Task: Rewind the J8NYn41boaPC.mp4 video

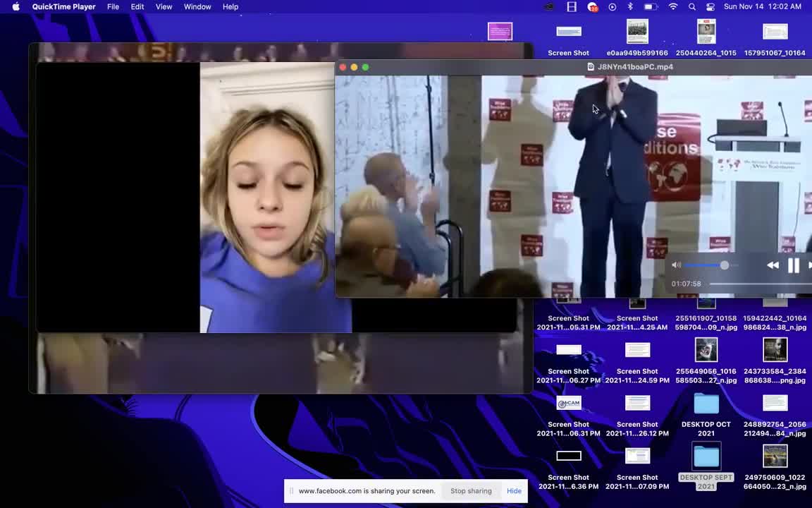Action: point(773,265)
